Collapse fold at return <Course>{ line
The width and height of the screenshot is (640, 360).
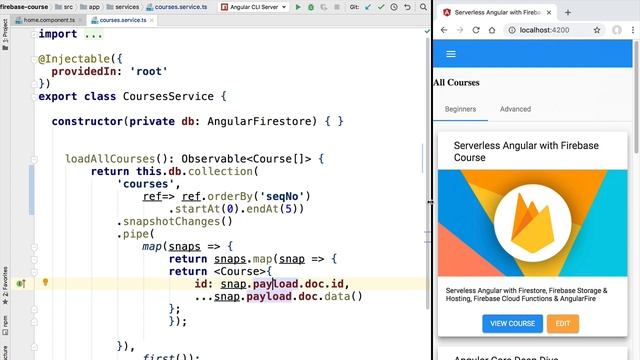[34, 272]
